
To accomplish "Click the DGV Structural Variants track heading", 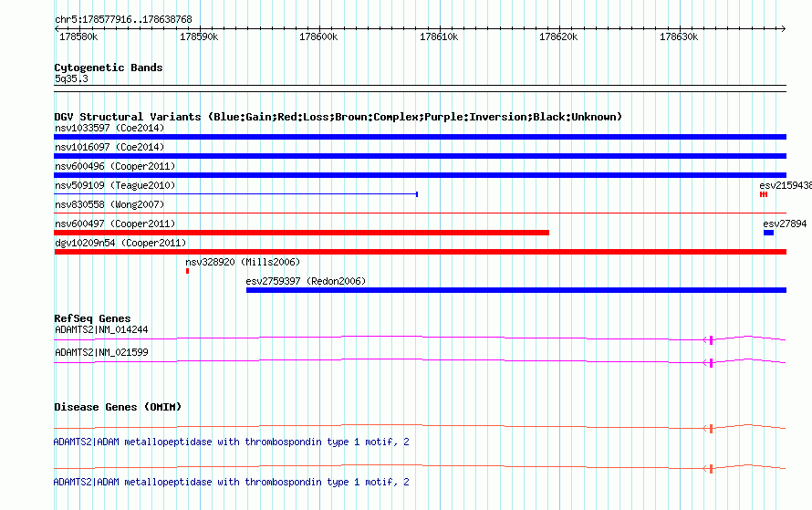I will pyautogui.click(x=338, y=117).
